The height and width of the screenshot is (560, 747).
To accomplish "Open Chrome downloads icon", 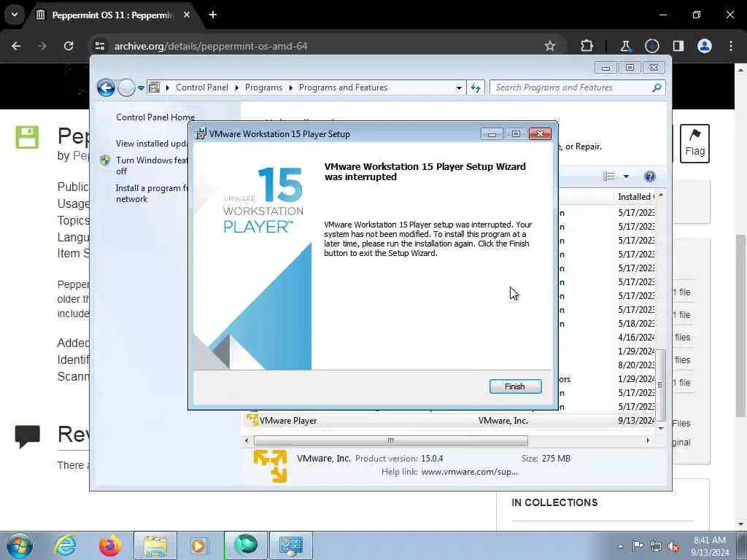I will (651, 46).
